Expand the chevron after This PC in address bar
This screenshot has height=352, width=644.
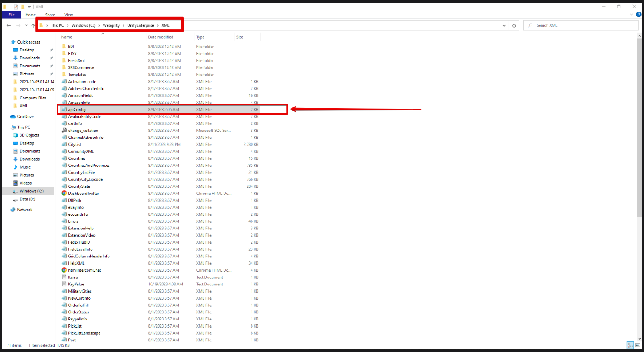click(x=68, y=25)
